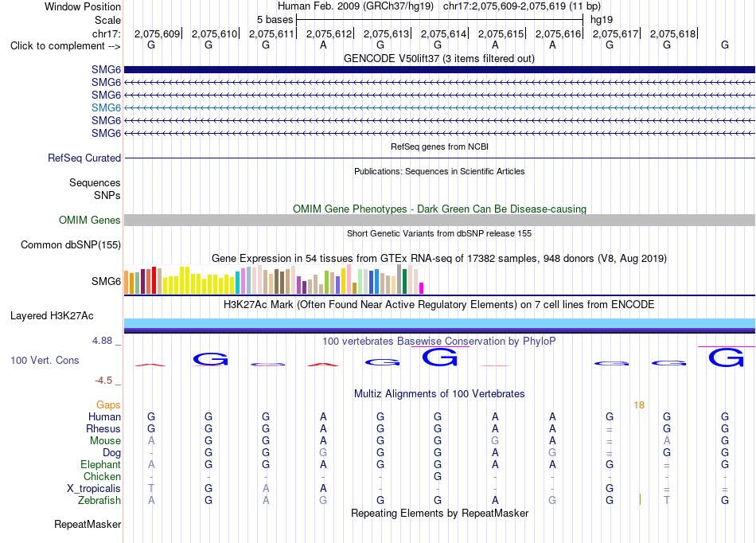Click the light-blue H3K27Ac signal band
The image size is (756, 543).
(x=439, y=323)
